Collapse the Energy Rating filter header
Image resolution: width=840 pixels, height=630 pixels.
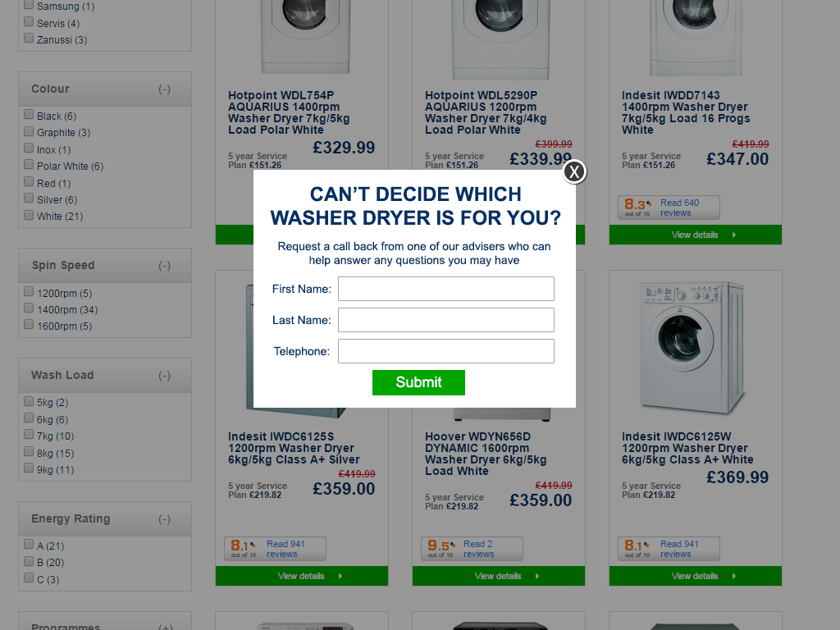[x=164, y=519]
